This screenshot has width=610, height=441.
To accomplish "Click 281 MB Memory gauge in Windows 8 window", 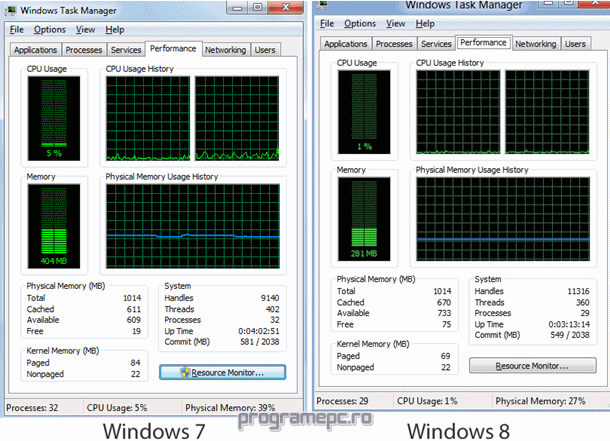I will 364,219.
